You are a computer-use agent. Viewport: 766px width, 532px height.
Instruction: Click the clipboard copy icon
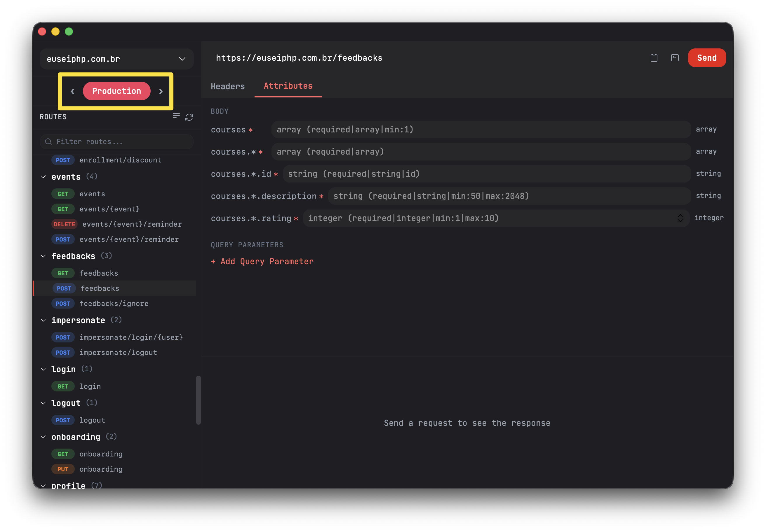[x=654, y=58]
